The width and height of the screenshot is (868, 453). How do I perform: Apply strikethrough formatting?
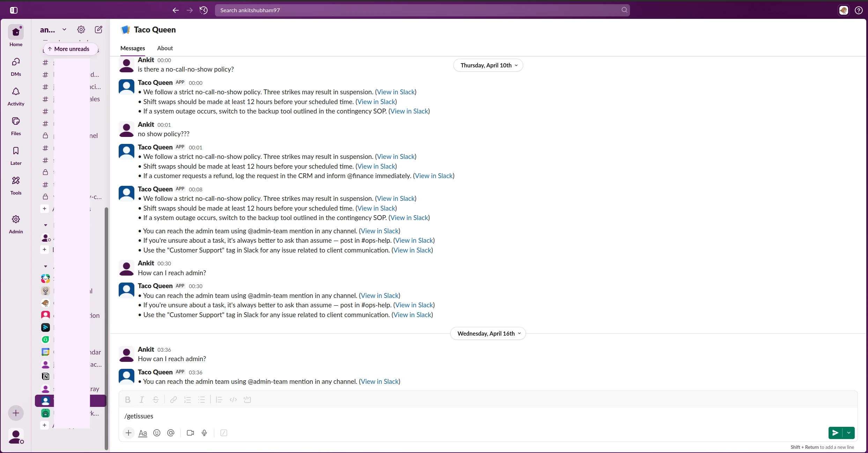pos(156,400)
